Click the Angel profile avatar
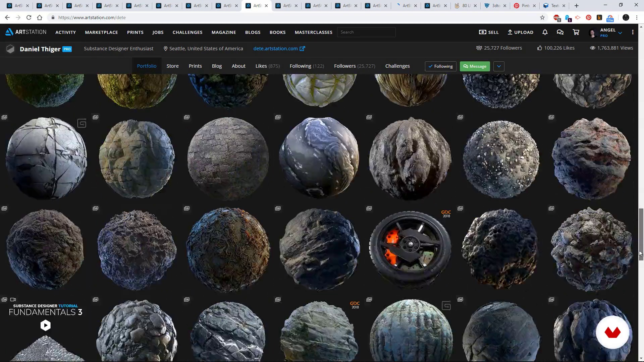 (592, 33)
